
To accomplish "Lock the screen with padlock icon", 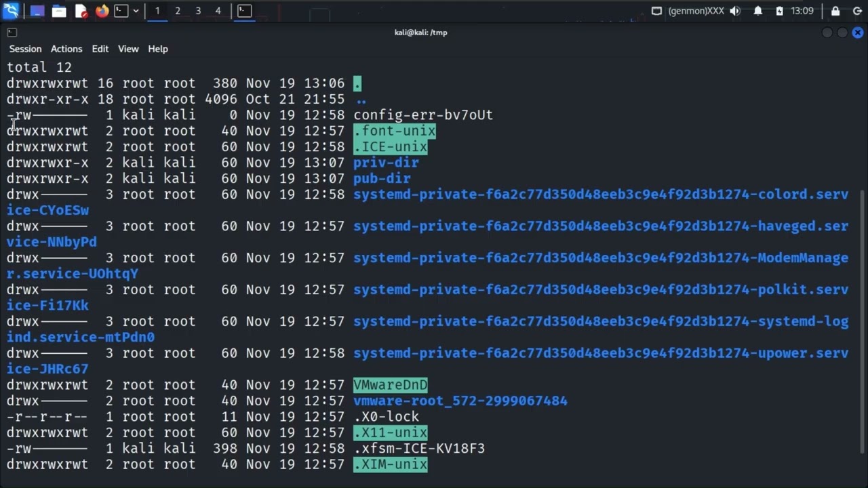I will click(835, 11).
